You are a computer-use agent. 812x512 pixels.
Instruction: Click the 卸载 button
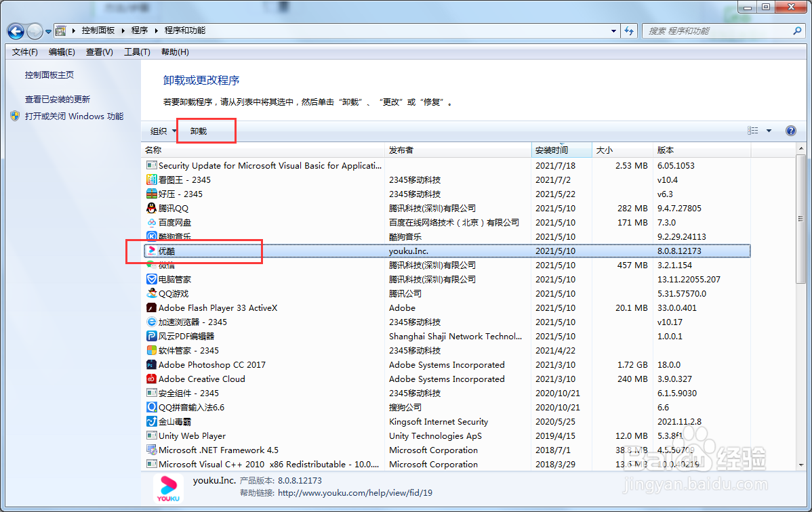199,131
